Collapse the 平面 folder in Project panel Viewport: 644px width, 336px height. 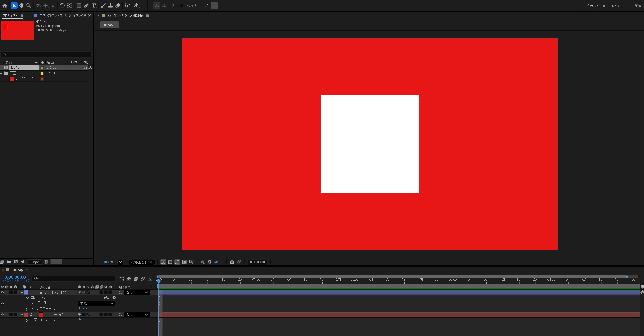click(2, 73)
